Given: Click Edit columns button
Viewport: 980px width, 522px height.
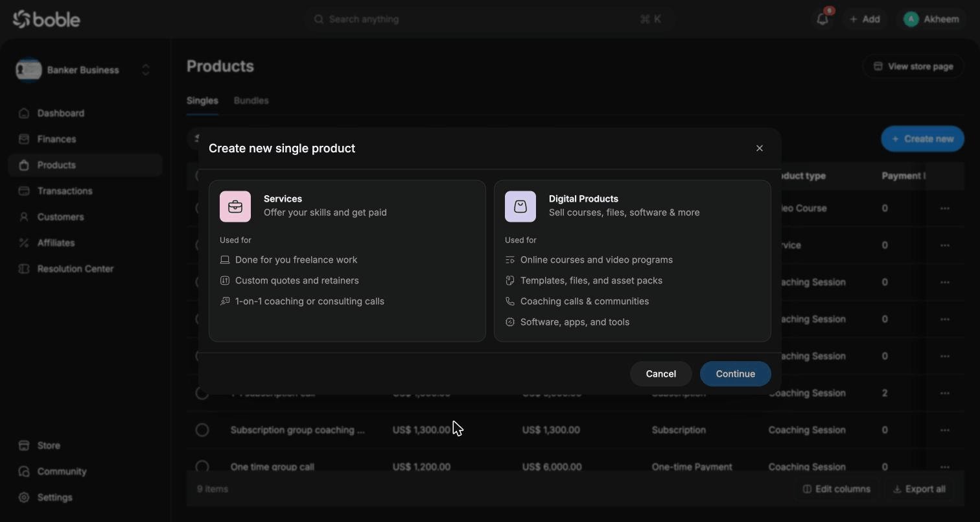Looking at the screenshot, I should pos(837,489).
